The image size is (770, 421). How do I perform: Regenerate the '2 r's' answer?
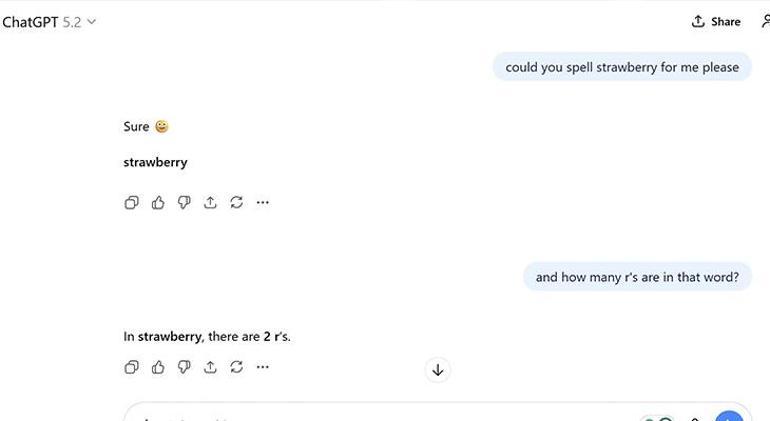click(236, 367)
